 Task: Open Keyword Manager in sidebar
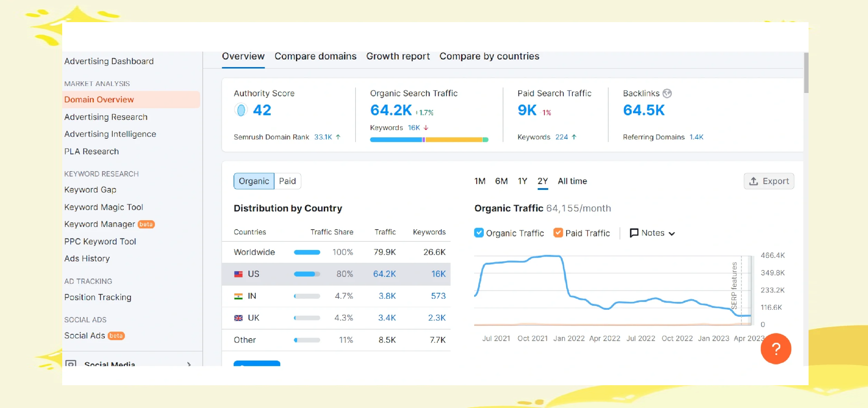click(x=100, y=224)
